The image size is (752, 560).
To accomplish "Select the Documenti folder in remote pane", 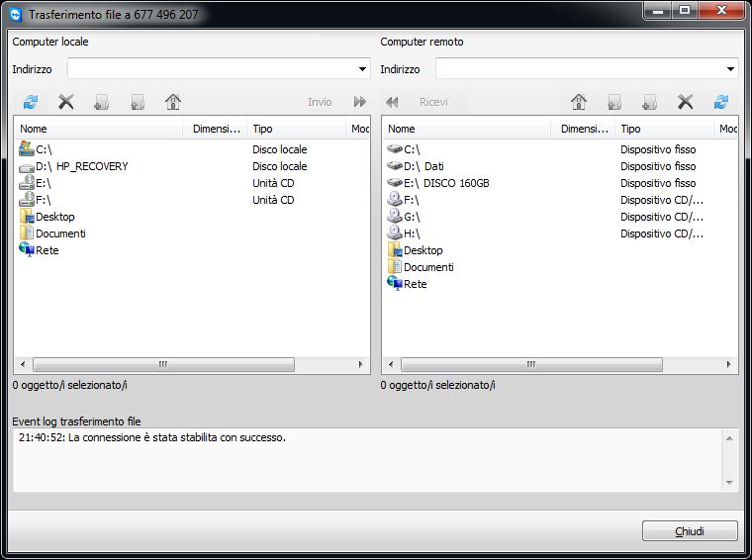I will click(x=428, y=267).
